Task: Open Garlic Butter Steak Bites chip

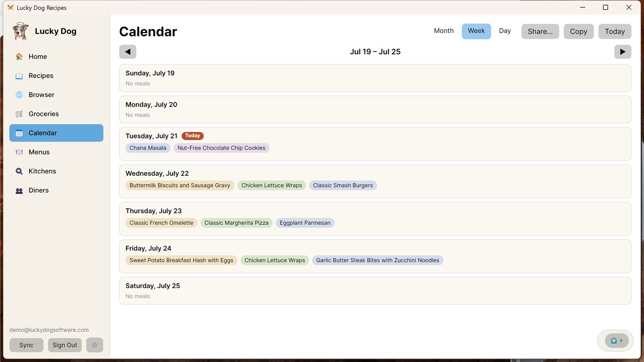Action: tap(377, 260)
